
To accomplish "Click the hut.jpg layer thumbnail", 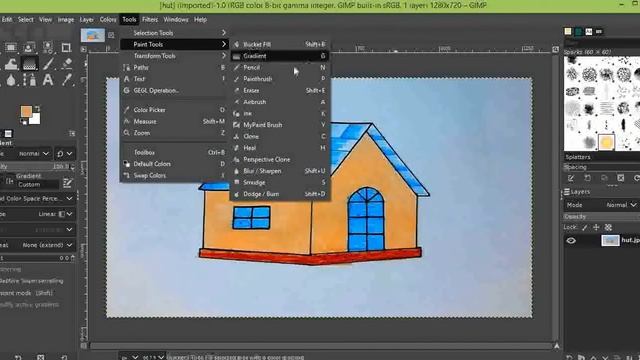I will click(610, 240).
